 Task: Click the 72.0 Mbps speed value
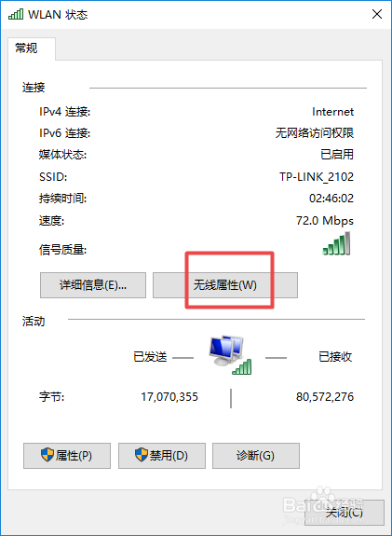(325, 221)
